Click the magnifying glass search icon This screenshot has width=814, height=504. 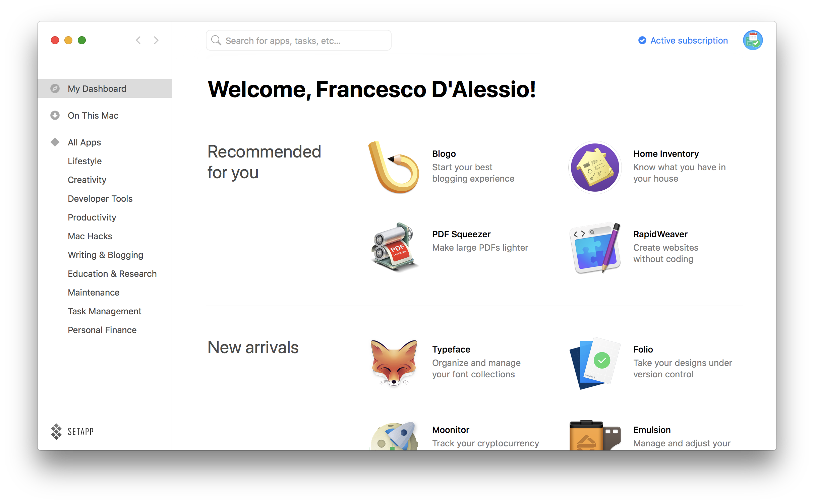216,40
